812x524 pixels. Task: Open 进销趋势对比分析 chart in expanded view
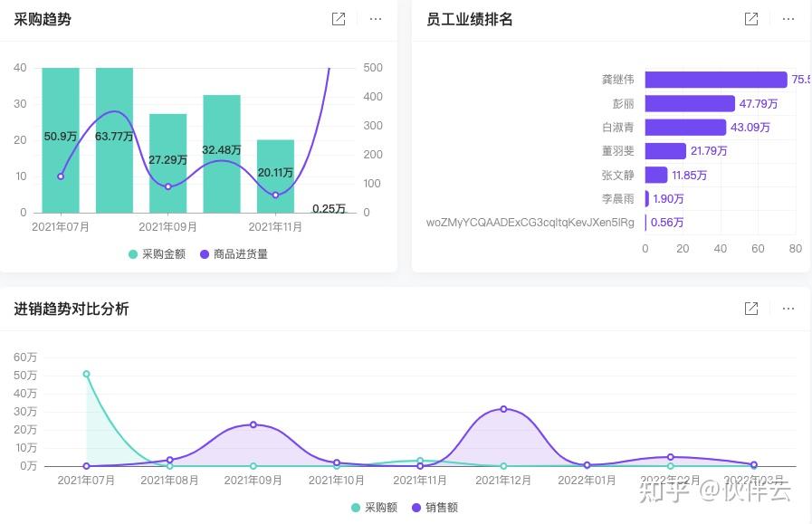[750, 309]
